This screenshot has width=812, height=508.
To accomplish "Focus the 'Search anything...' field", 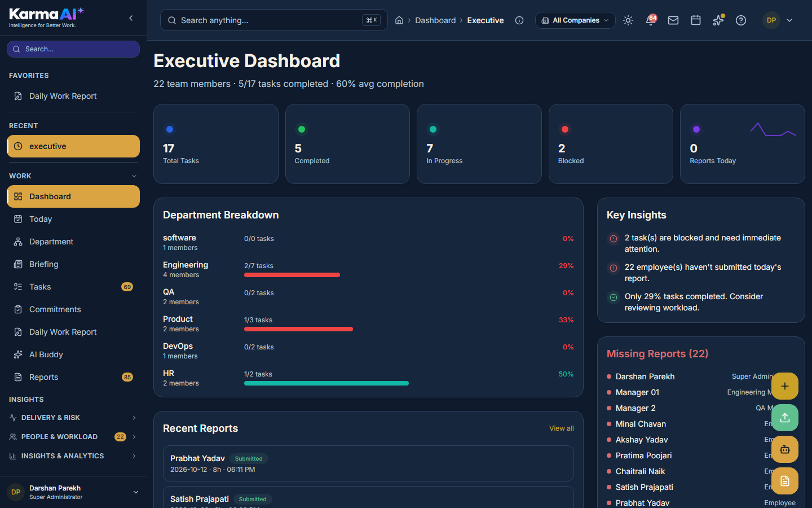I will (x=274, y=20).
